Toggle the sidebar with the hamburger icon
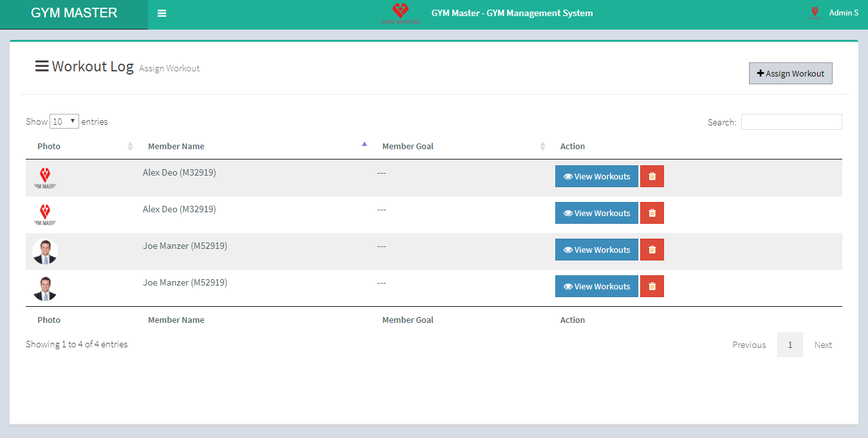 click(162, 14)
